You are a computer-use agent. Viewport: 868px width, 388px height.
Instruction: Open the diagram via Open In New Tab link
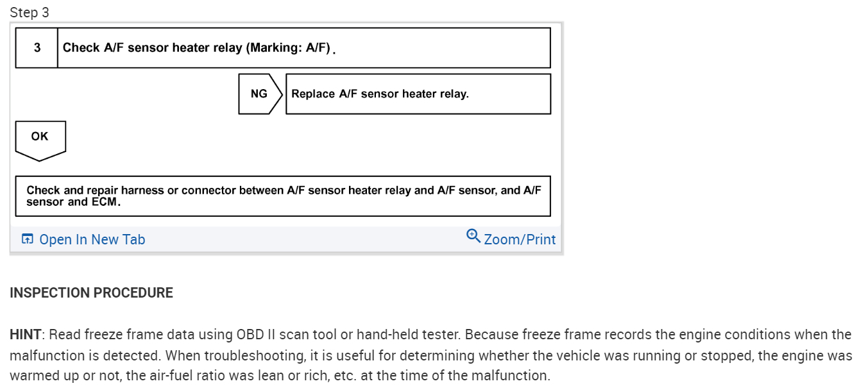pyautogui.click(x=92, y=240)
